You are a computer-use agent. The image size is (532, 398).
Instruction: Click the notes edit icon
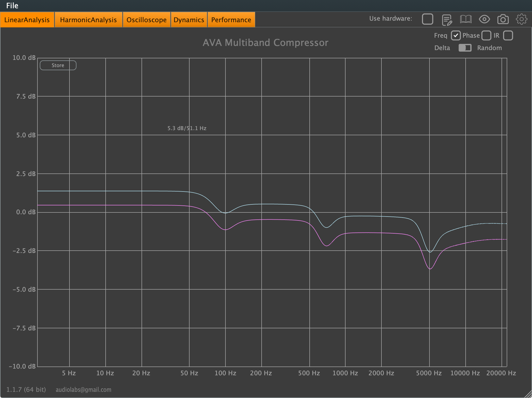click(447, 19)
